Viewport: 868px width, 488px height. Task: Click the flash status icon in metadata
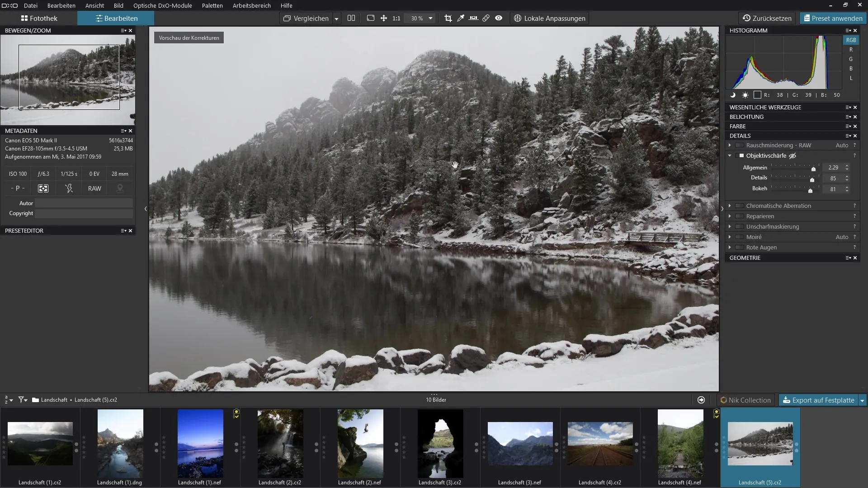tap(69, 188)
